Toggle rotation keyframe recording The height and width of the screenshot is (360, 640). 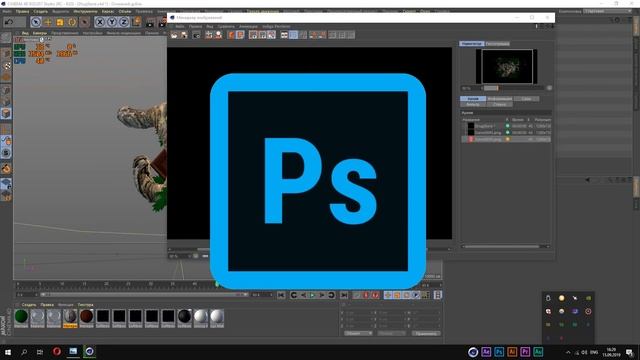407,295
